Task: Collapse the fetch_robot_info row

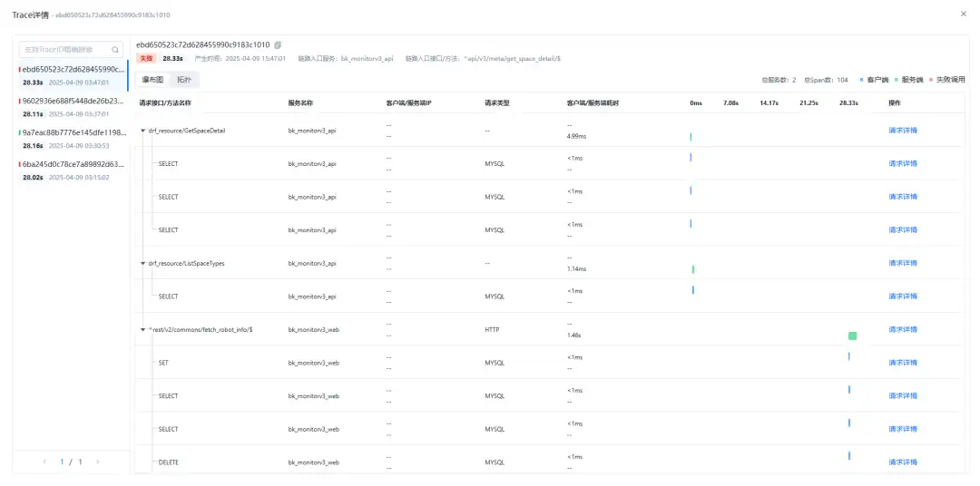Action: (x=143, y=330)
